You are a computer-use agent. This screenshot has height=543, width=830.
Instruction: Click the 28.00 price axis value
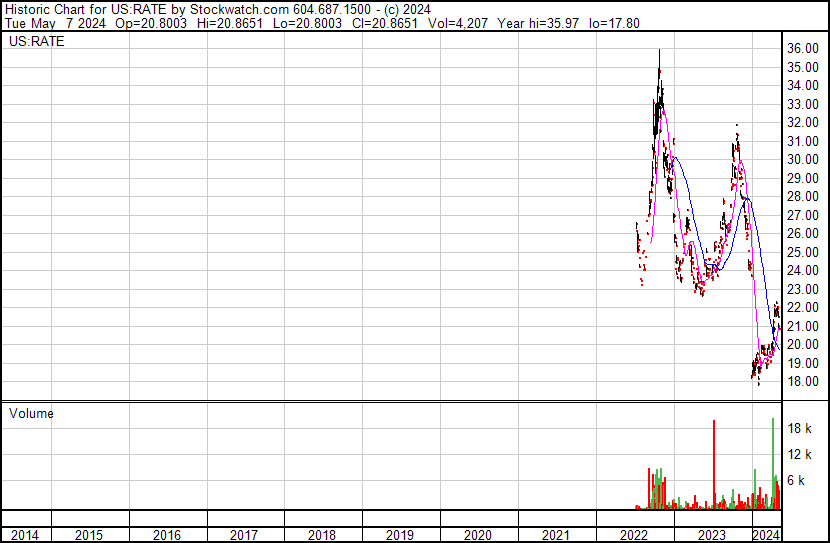click(x=803, y=196)
